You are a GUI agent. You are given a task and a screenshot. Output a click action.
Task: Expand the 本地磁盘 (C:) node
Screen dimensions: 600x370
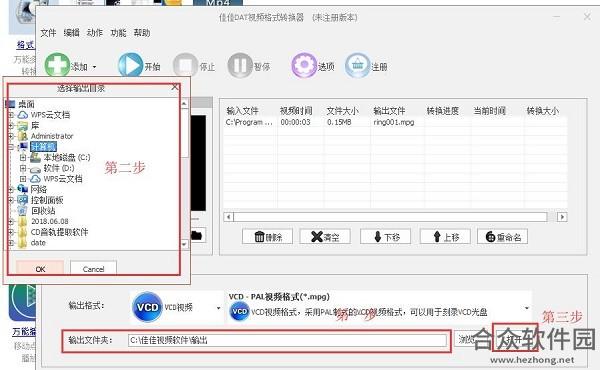click(23, 158)
